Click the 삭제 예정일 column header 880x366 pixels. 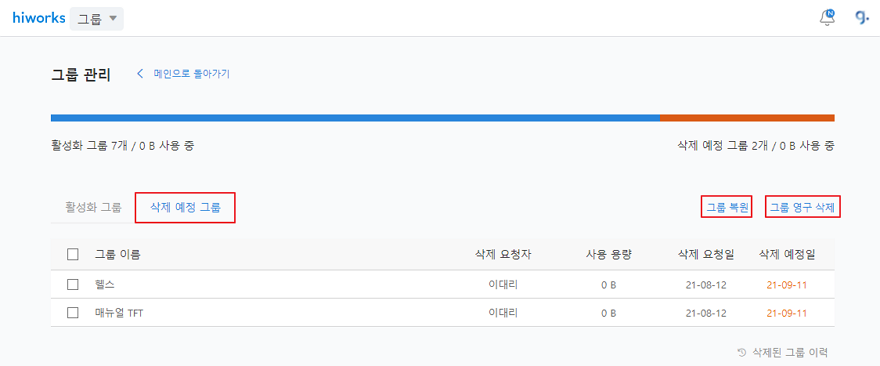[x=787, y=254]
